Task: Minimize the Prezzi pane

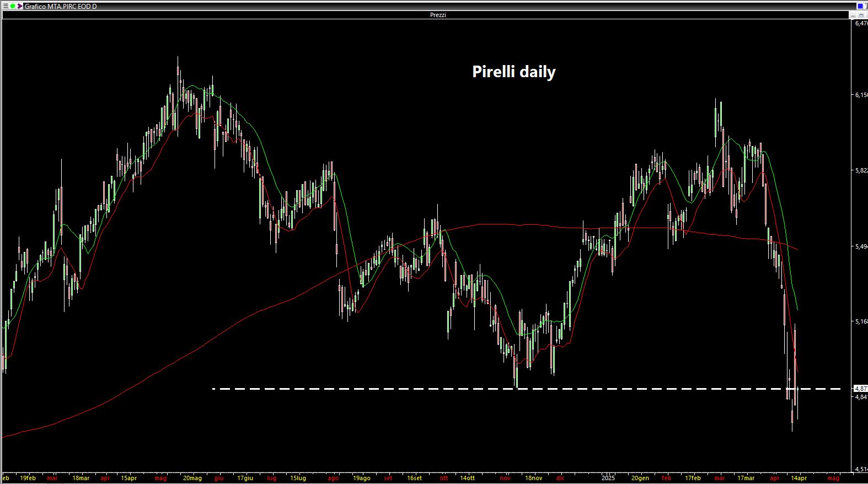Action: pyautogui.click(x=853, y=15)
